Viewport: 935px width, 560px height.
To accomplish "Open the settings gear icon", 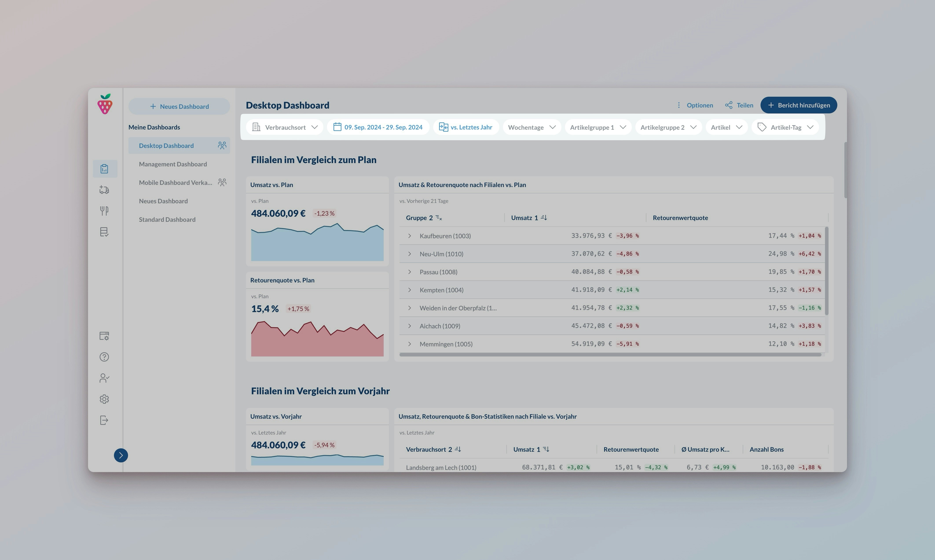I will tap(104, 399).
